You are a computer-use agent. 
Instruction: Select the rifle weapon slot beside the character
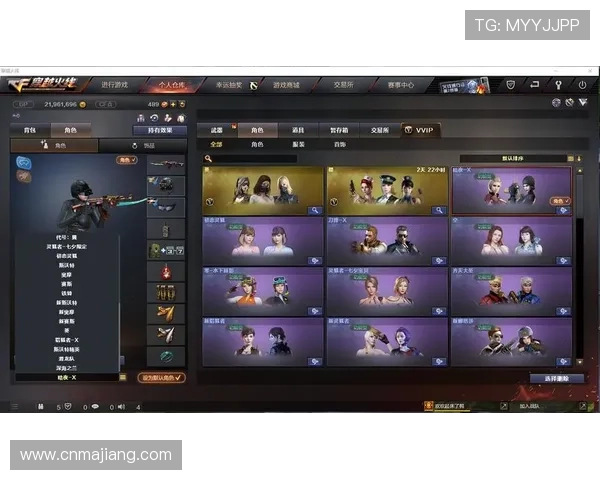166,165
